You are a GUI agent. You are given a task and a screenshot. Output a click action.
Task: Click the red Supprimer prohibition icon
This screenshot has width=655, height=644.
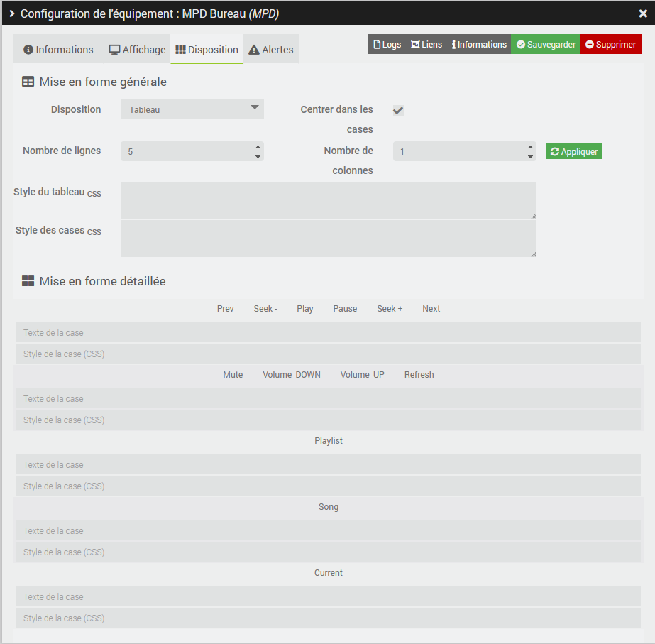[x=590, y=44]
